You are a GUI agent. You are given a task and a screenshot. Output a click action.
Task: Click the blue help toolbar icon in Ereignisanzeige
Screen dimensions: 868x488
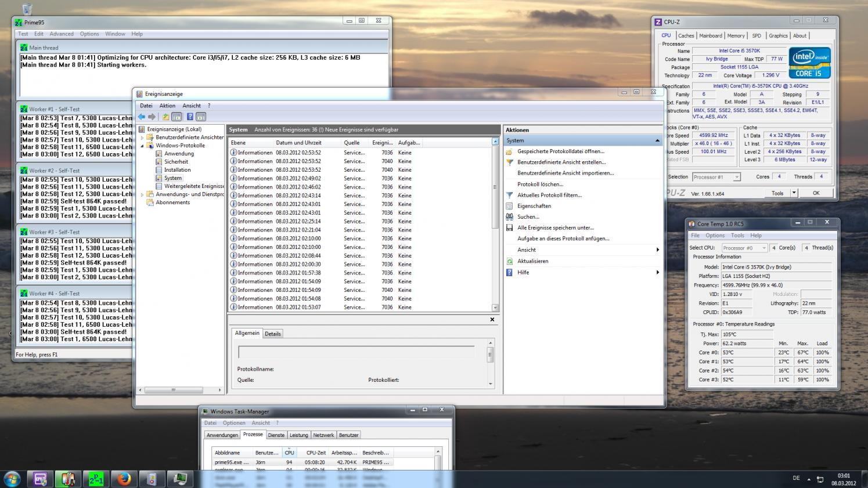pos(190,117)
